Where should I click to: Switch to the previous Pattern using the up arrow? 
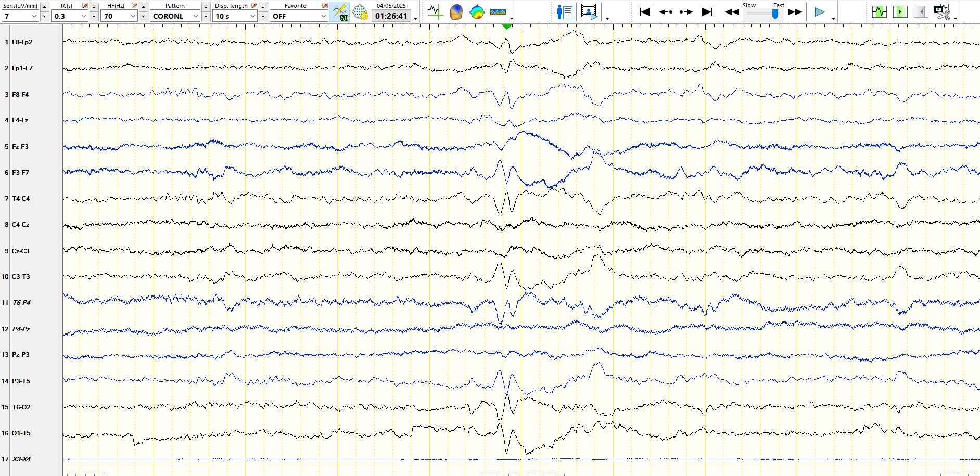(206, 7)
